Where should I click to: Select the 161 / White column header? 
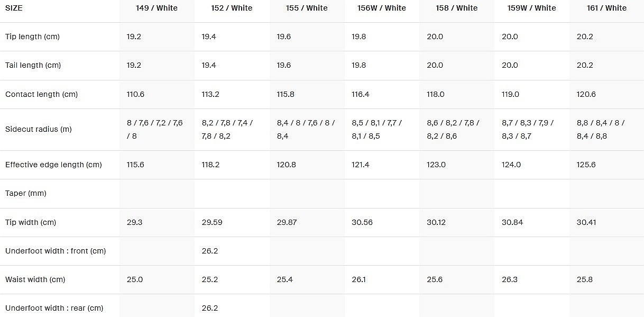(x=606, y=8)
